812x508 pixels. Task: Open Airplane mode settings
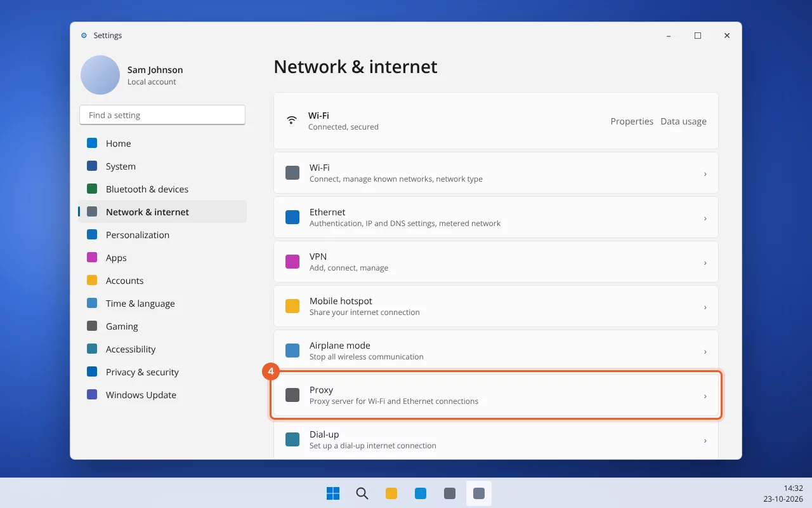pos(496,351)
